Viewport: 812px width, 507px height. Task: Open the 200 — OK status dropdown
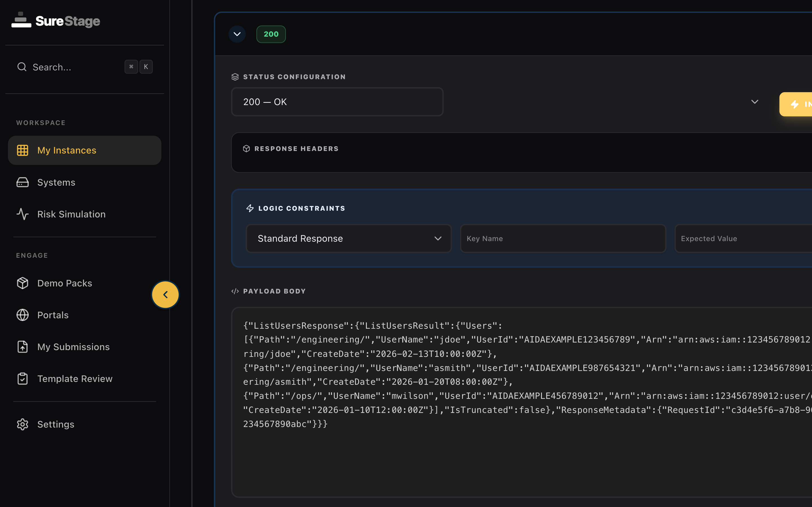[337, 102]
